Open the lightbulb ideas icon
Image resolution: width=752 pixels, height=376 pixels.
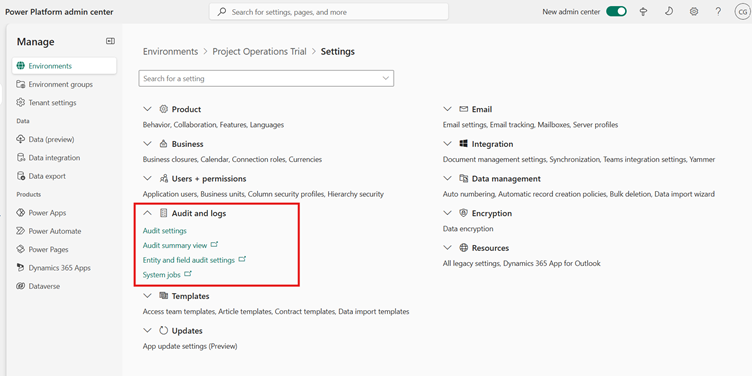[x=644, y=12]
